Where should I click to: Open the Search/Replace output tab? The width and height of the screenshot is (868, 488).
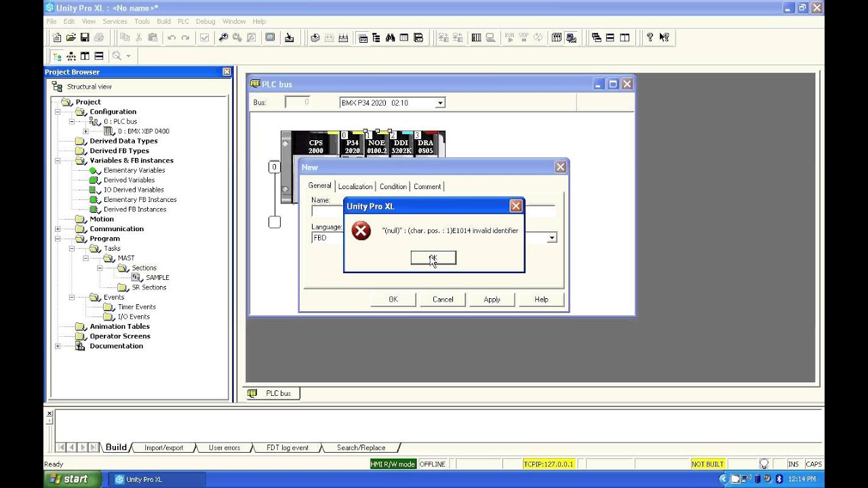pyautogui.click(x=361, y=447)
